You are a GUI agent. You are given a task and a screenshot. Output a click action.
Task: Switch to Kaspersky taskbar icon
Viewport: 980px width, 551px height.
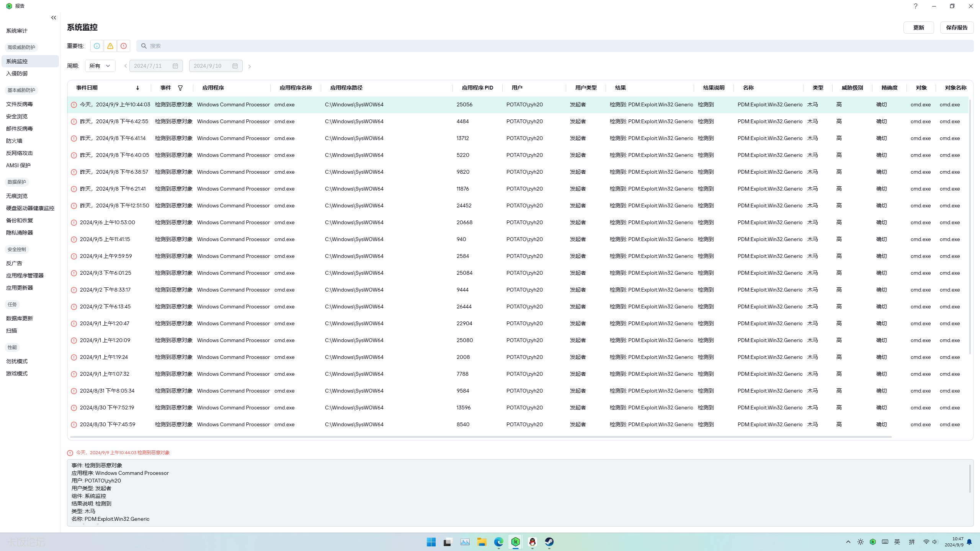[x=515, y=542]
